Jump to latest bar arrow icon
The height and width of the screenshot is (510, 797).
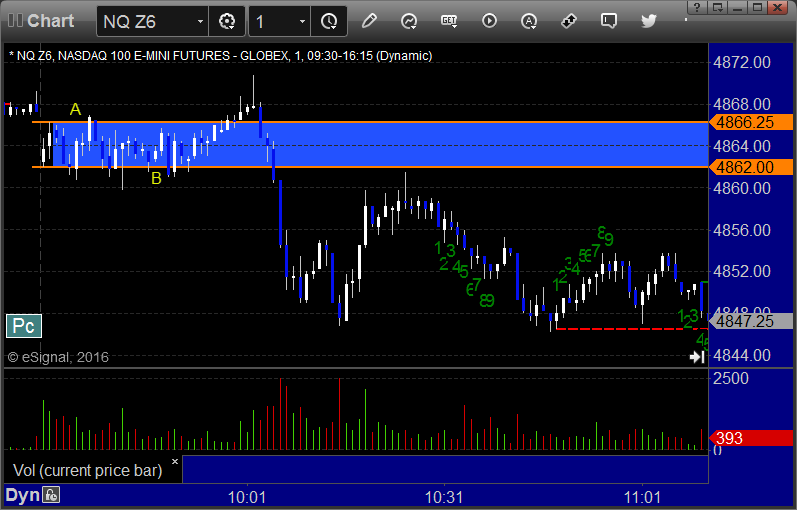tap(697, 357)
